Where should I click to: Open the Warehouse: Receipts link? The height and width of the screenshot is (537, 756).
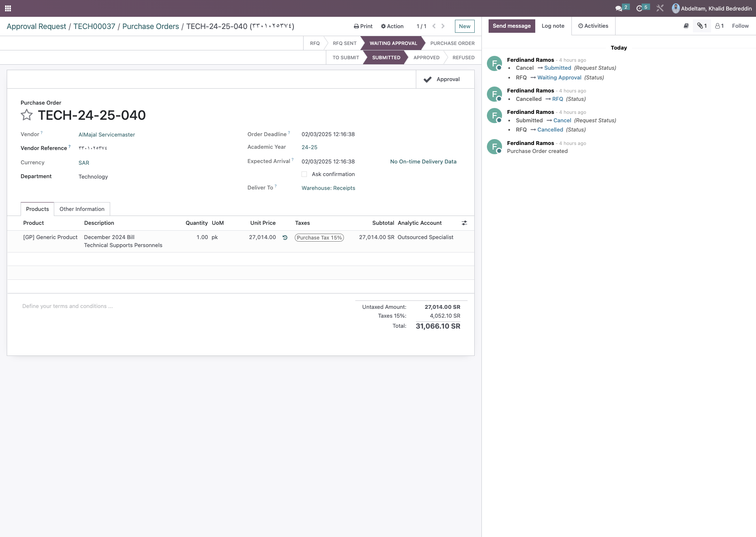[x=328, y=188]
